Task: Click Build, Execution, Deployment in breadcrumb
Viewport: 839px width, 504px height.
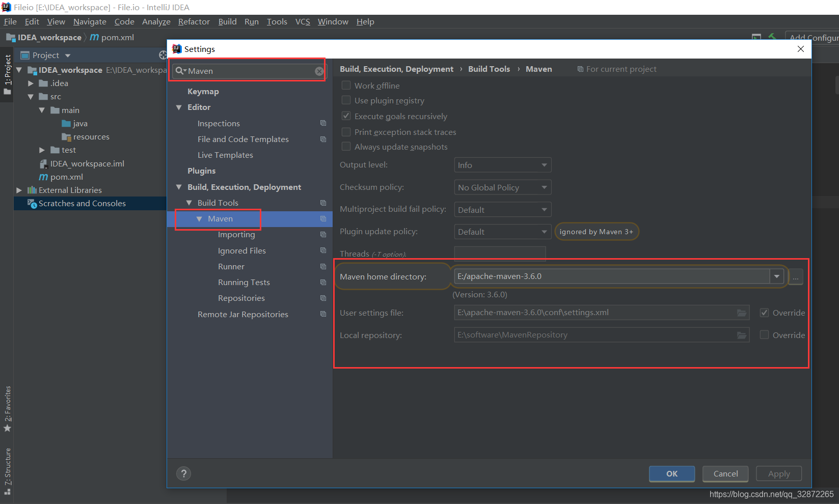Action: coord(396,69)
